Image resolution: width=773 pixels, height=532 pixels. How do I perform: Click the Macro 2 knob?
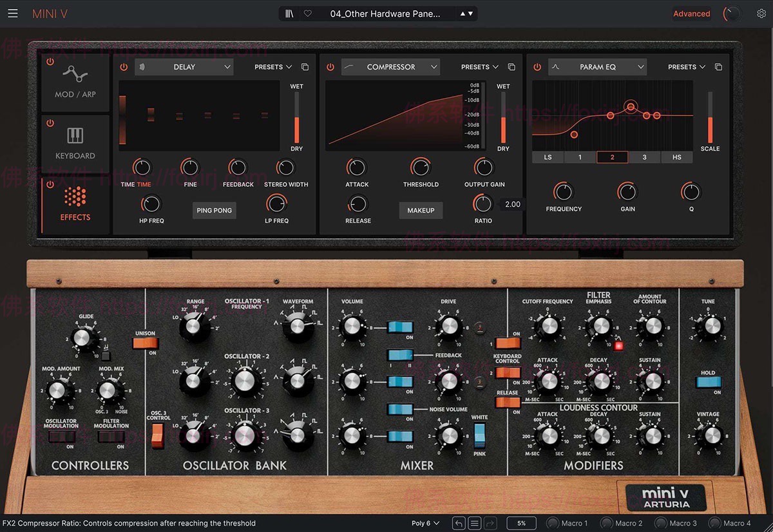point(606,522)
